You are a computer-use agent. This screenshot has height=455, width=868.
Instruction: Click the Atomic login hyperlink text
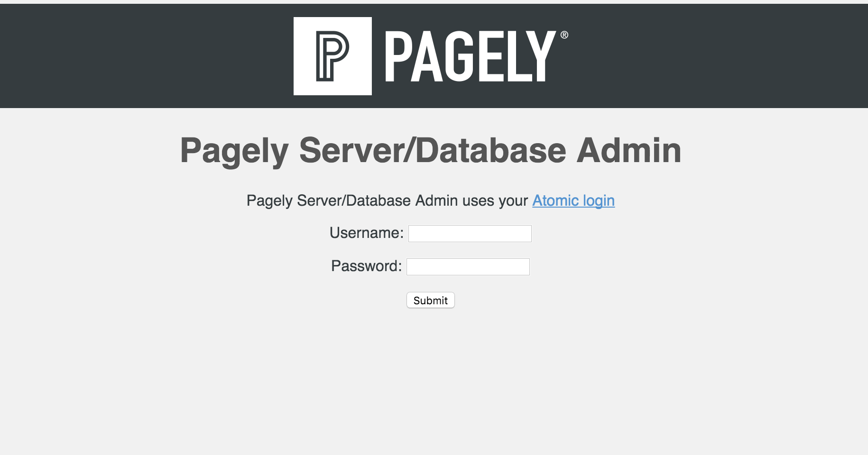573,200
